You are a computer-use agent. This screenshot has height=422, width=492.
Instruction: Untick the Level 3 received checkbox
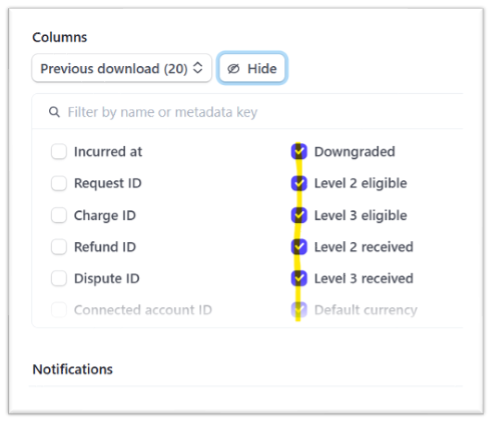pos(299,278)
